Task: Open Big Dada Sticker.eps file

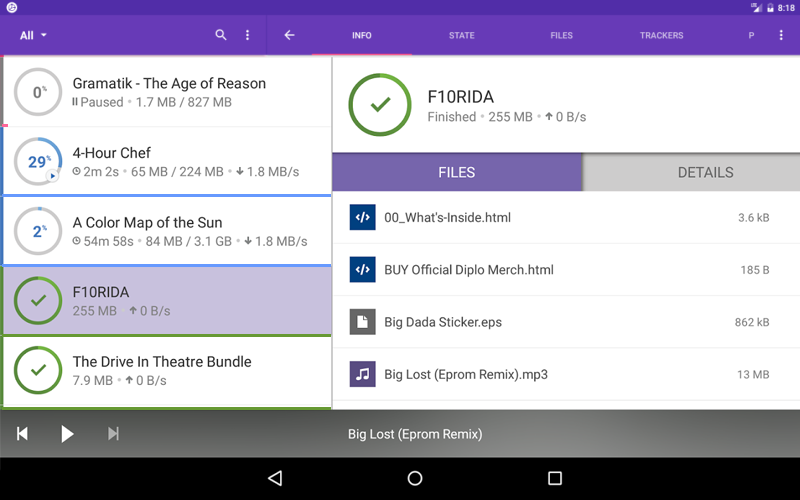Action: (566, 322)
